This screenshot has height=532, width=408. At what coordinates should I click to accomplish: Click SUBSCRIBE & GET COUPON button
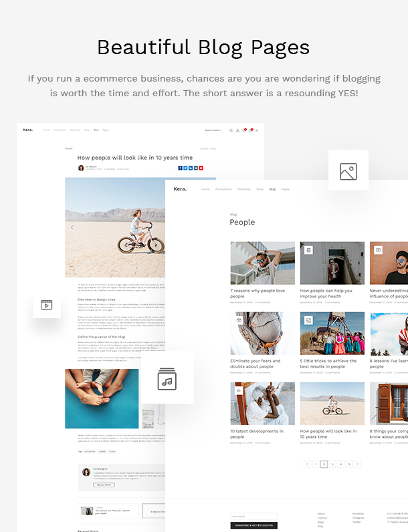point(254,525)
